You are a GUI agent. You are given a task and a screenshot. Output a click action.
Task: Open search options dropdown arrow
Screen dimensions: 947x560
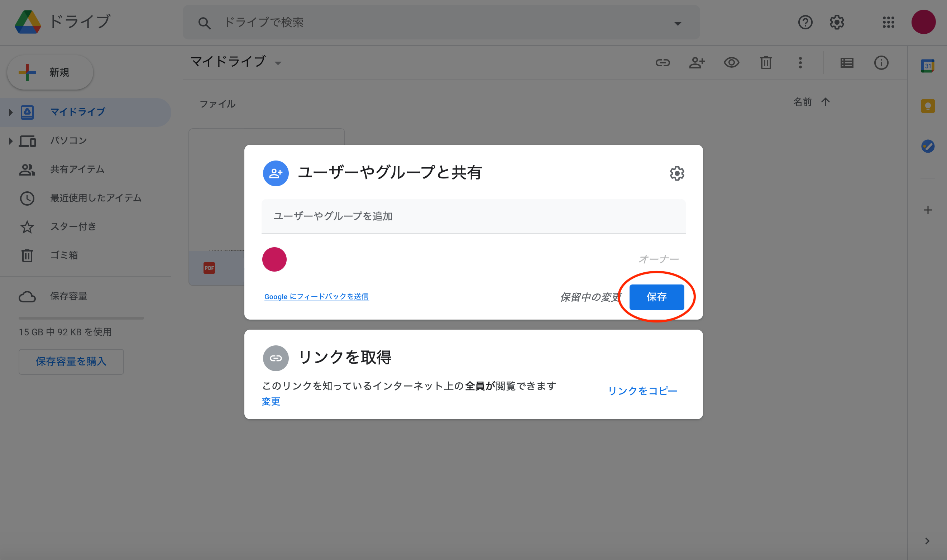(x=678, y=23)
